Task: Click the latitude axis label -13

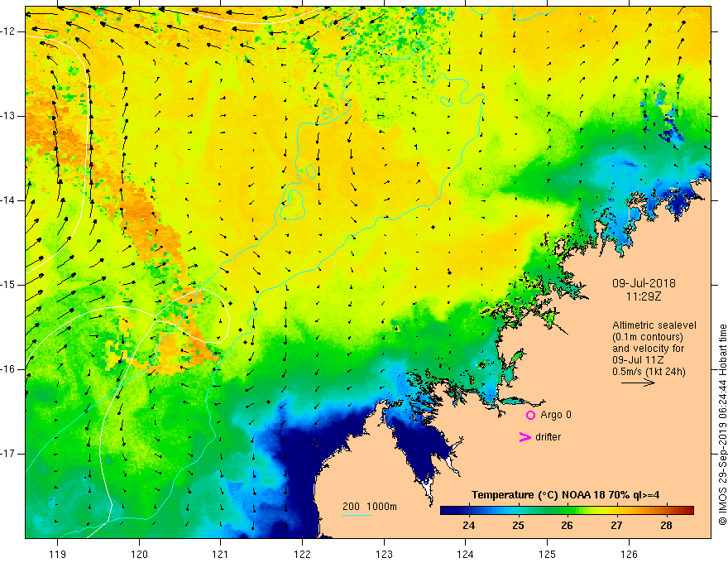Action: click(x=7, y=116)
